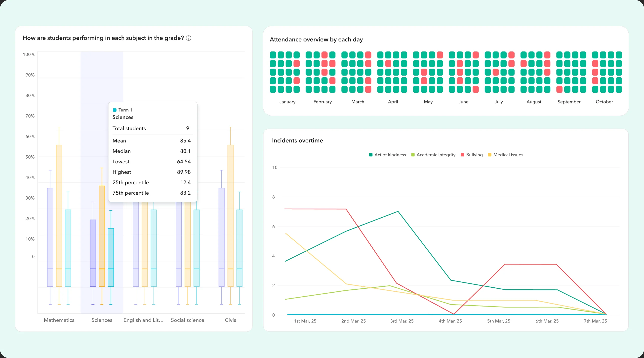The image size is (644, 358).
Task: Click the Mathematics orange box plot
Action: (59, 216)
